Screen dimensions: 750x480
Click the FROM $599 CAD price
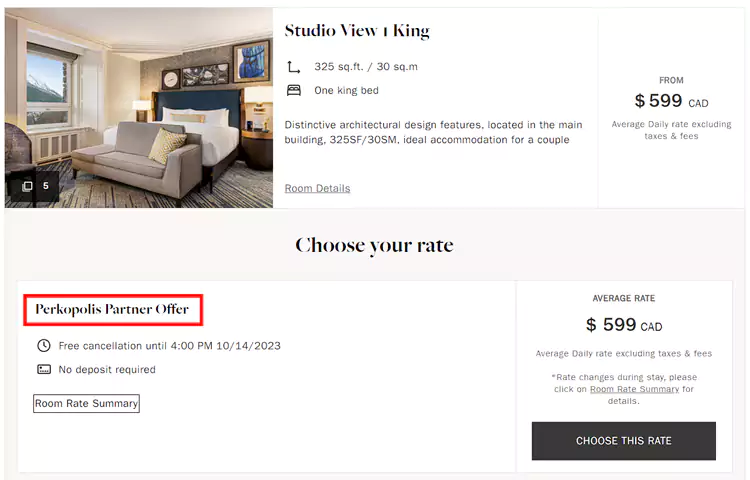671,101
